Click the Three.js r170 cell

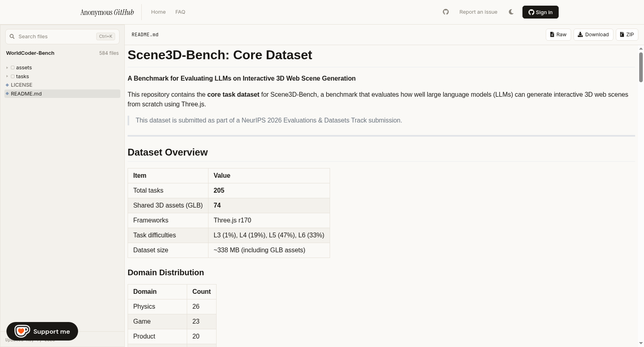[269, 220]
